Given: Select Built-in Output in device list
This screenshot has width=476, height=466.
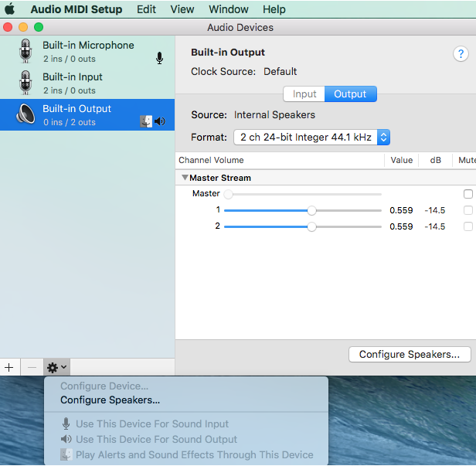Looking at the screenshot, I should click(x=87, y=114).
